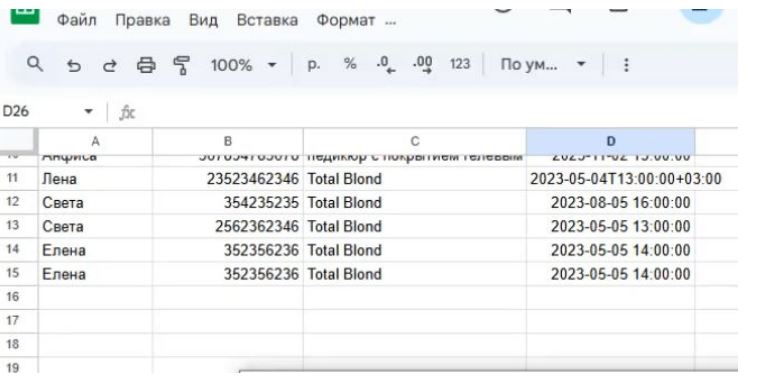764x384 pixels.
Task: Click the select-all corner box
Action: pyautogui.click(x=19, y=141)
